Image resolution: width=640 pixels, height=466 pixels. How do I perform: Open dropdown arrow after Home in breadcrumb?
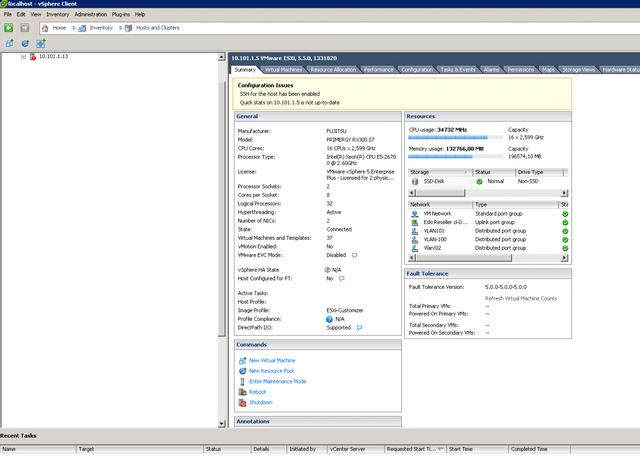(x=74, y=28)
